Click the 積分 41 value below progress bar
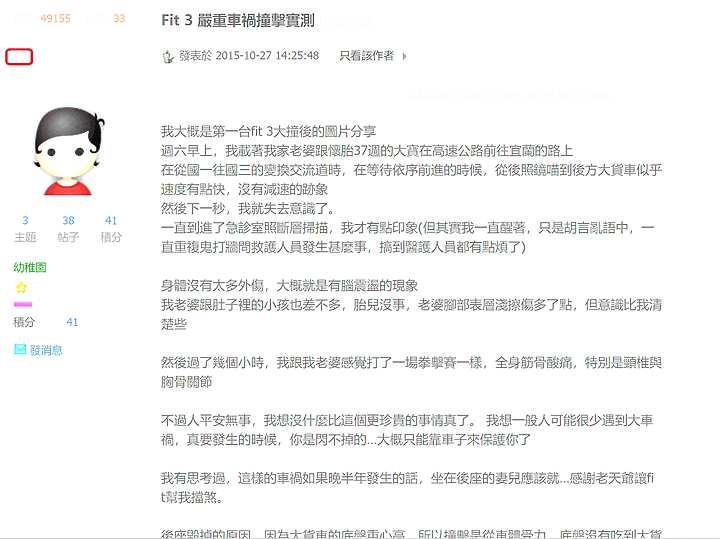Screen dimensions: 720x539 tap(72, 322)
